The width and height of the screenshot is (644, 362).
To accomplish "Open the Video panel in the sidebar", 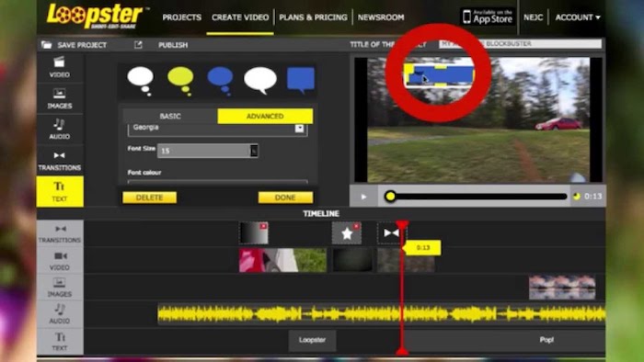I will coord(60,68).
